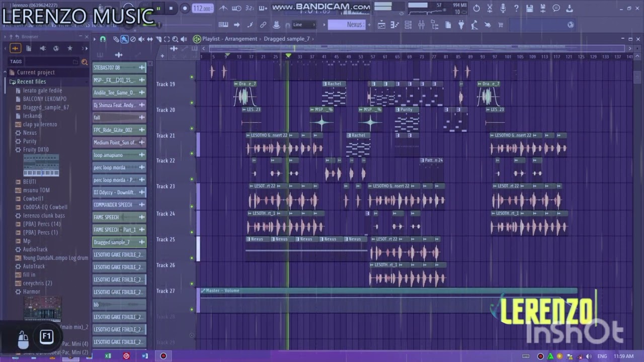This screenshot has width=644, height=362.
Task: Select the Paint brush tool in playlist
Action: tap(124, 39)
